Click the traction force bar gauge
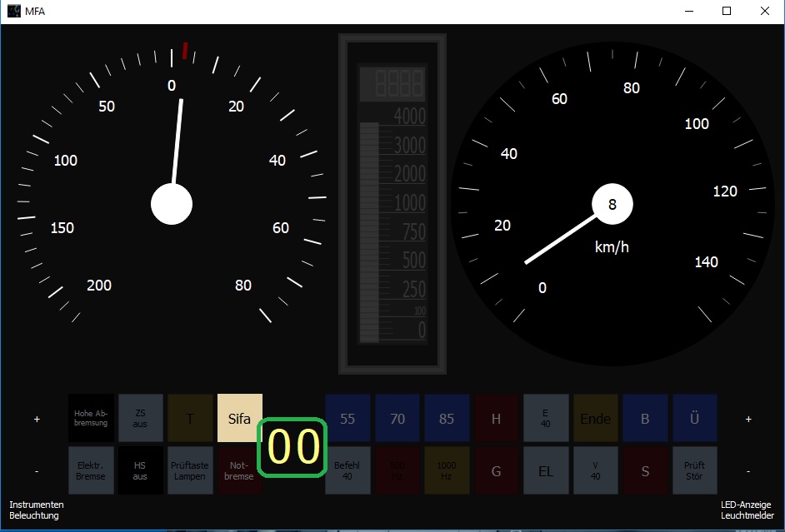The width and height of the screenshot is (785, 532). point(392,204)
